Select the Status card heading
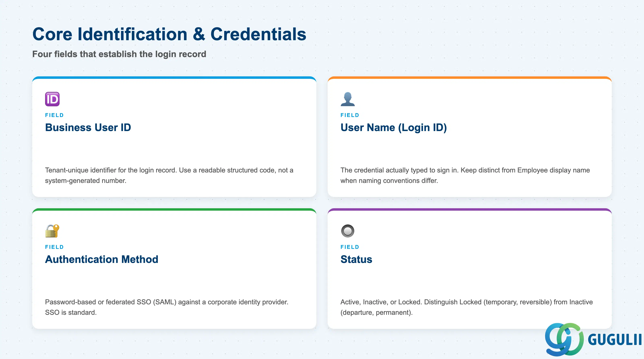644x359 pixels. click(x=356, y=259)
